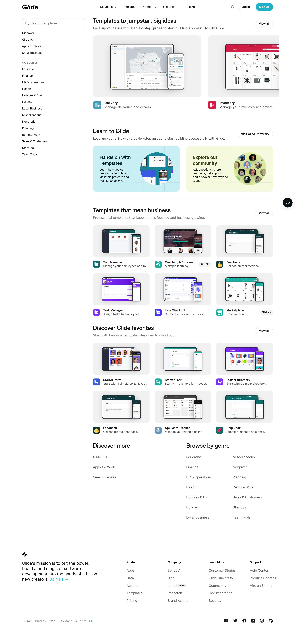Image resolution: width=295 pixels, height=644 pixels.
Task: Click Small Business under Discover more
Action: pyautogui.click(x=104, y=477)
